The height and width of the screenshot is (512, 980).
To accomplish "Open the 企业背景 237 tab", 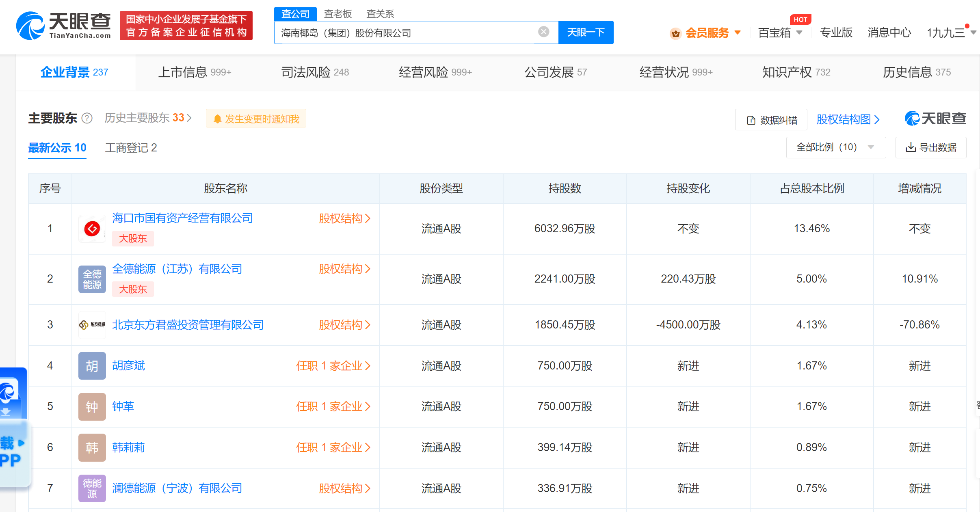I will pos(75,72).
